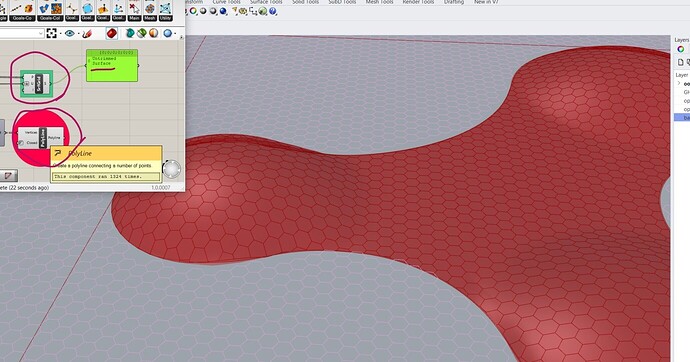
Task: Click the icon above the Main tab
Action: click(134, 8)
